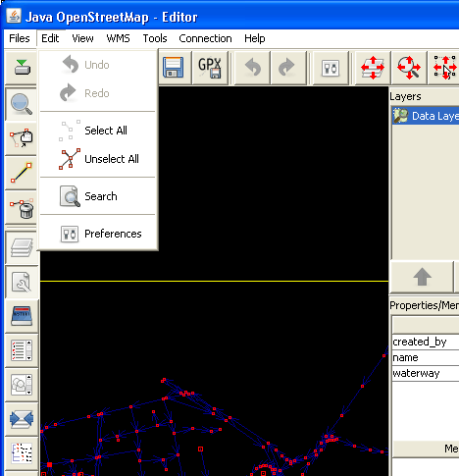Select the Delete node tool
The height and width of the screenshot is (476, 459).
[x=22, y=207]
